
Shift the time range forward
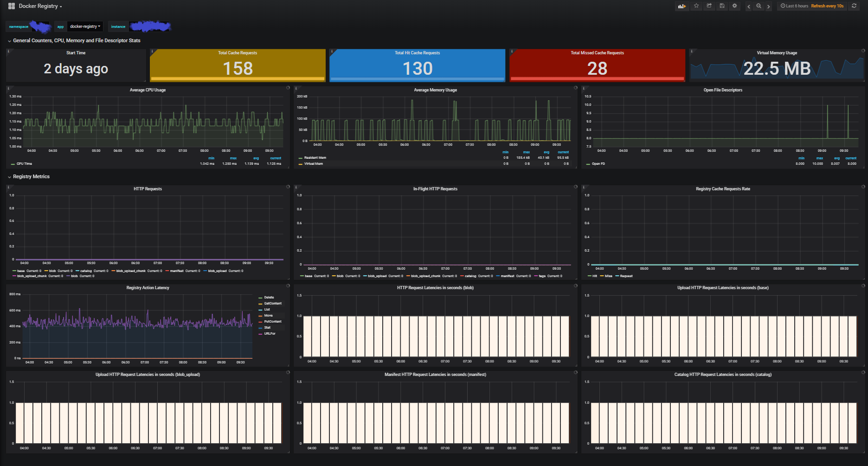point(769,6)
